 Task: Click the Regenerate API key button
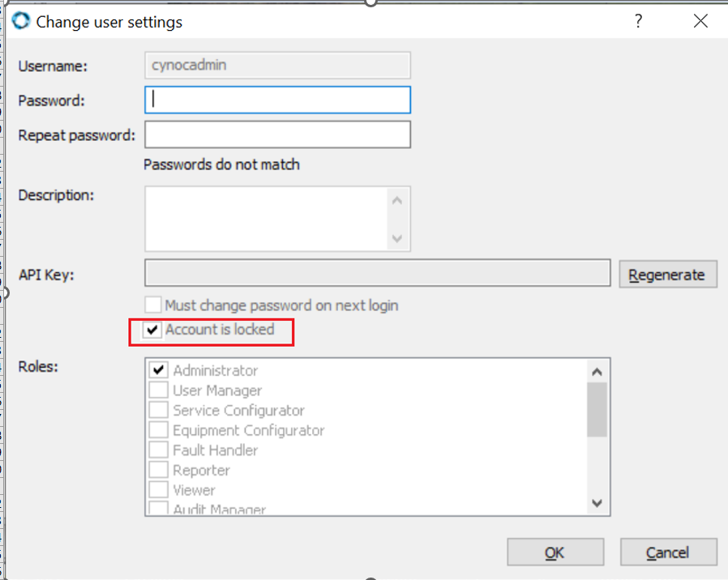pyautogui.click(x=668, y=275)
